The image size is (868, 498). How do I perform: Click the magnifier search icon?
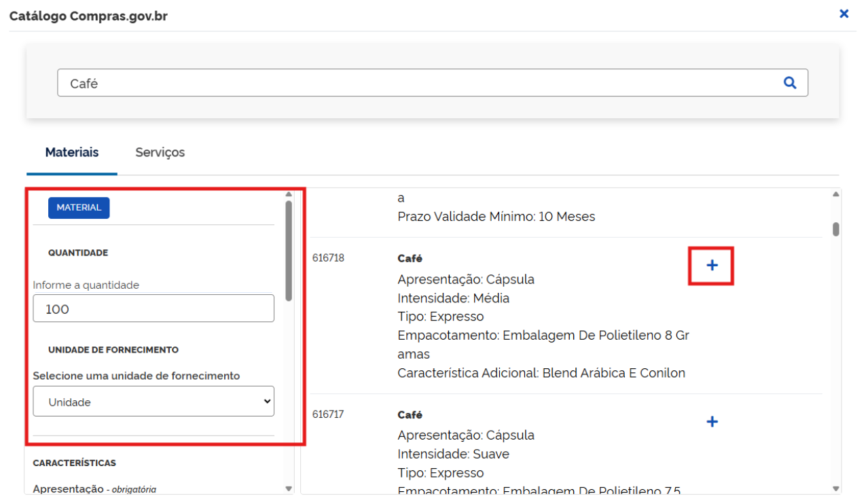(789, 83)
